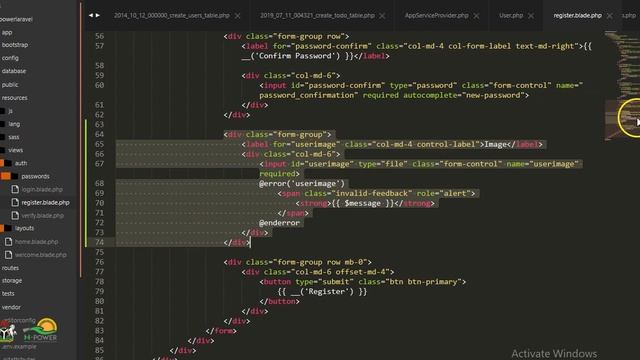Click the closing </form> tag

(x=221, y=331)
